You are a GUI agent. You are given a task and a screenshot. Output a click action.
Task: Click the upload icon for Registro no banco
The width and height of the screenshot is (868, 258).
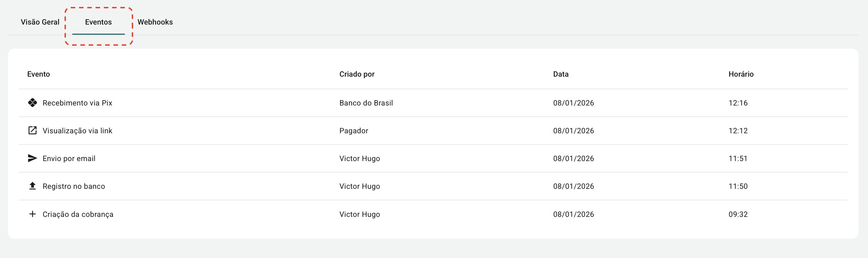coord(32,186)
